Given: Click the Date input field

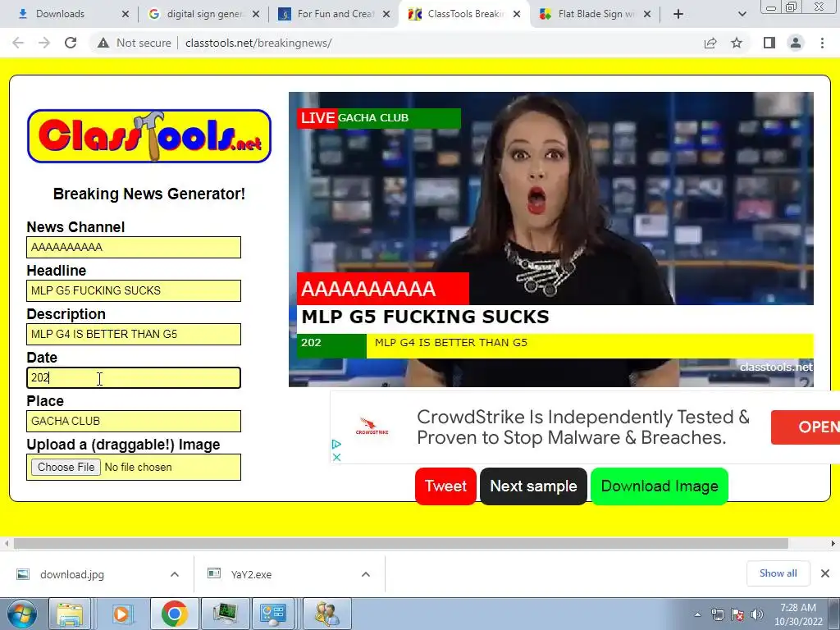Looking at the screenshot, I should [x=134, y=377].
